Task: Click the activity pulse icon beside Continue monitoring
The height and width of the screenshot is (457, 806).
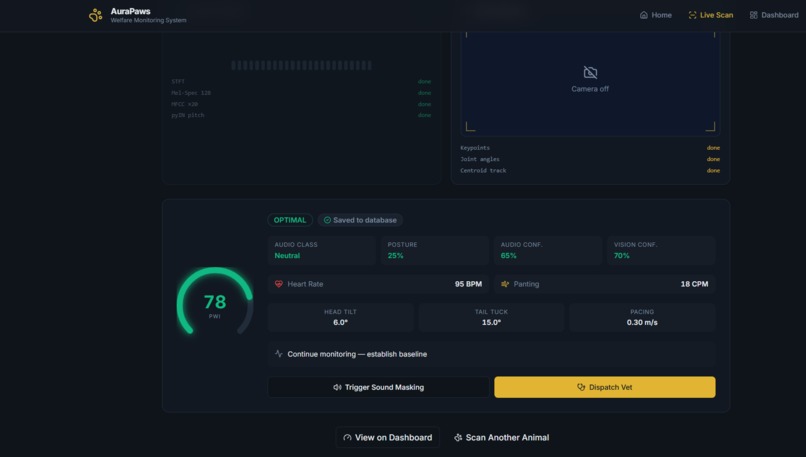Action: [279, 354]
